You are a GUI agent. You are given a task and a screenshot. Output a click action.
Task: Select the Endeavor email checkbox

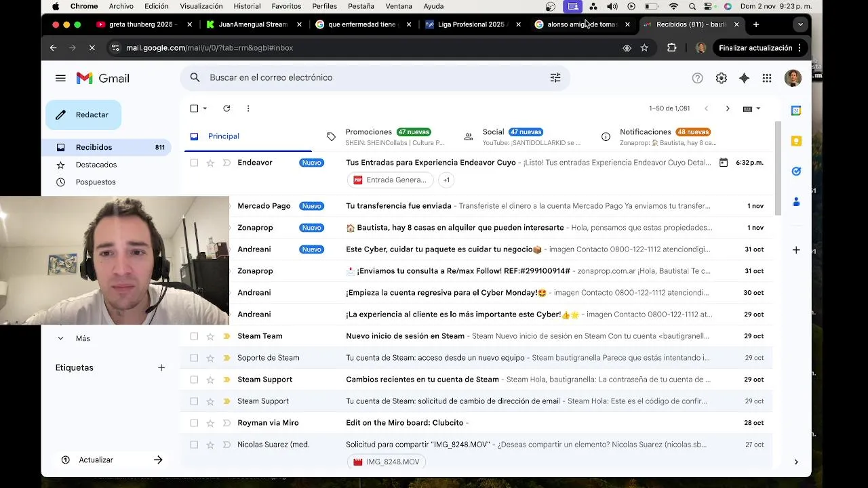coord(194,163)
